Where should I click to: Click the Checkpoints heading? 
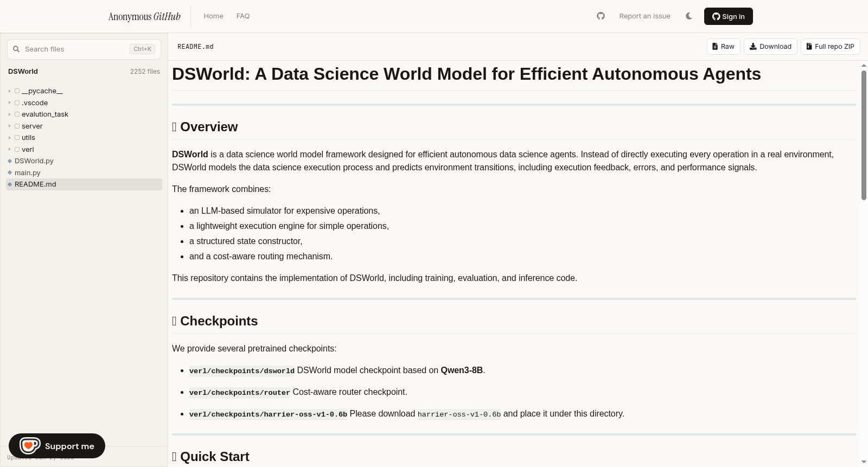[x=215, y=321]
